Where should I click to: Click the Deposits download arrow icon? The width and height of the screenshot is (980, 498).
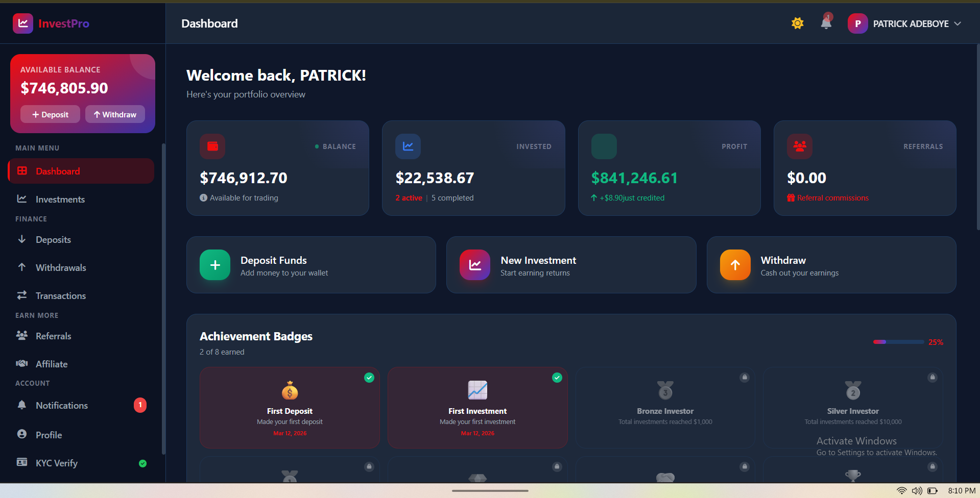pyautogui.click(x=21, y=239)
